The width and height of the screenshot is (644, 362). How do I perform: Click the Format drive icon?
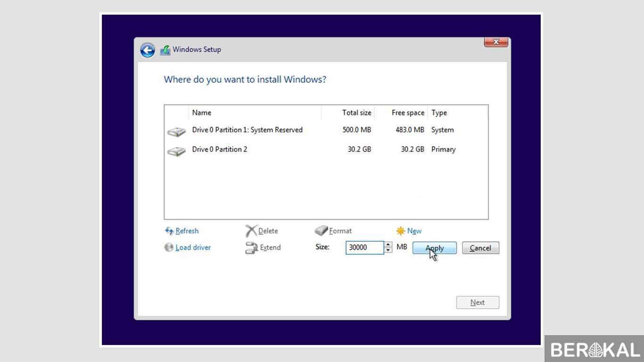pos(321,231)
